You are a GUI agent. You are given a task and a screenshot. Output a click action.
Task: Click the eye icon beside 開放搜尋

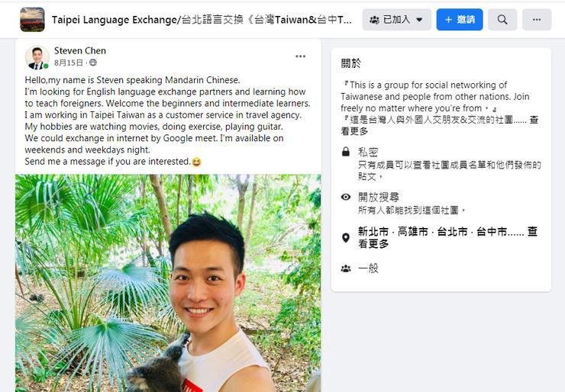tap(346, 197)
